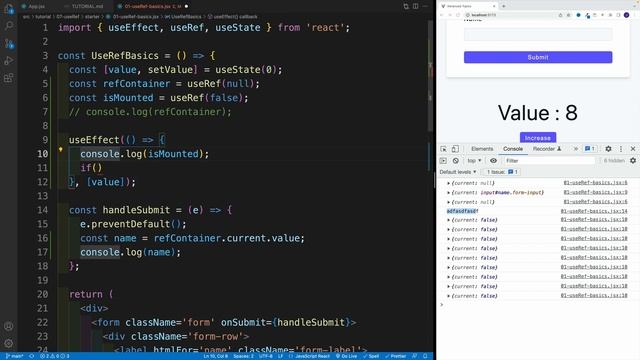640x360 pixels.
Task: Click errors and warnings count in status bar
Action: [54, 356]
